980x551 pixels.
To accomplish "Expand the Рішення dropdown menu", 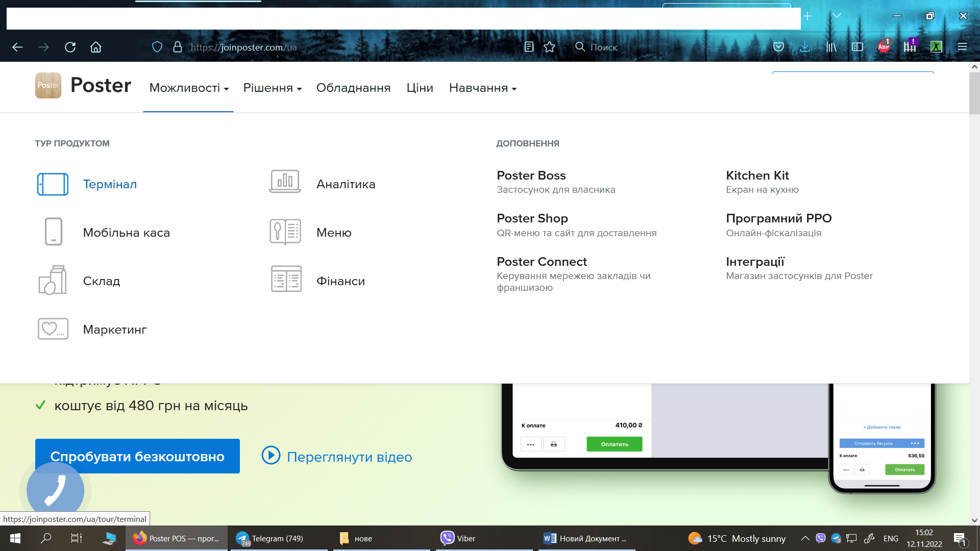I will coord(273,88).
